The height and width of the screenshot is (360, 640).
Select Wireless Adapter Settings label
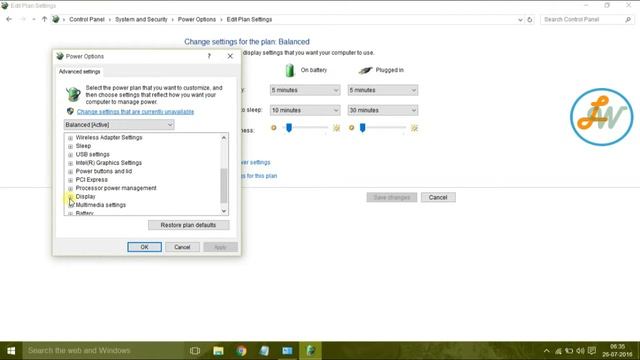point(109,138)
